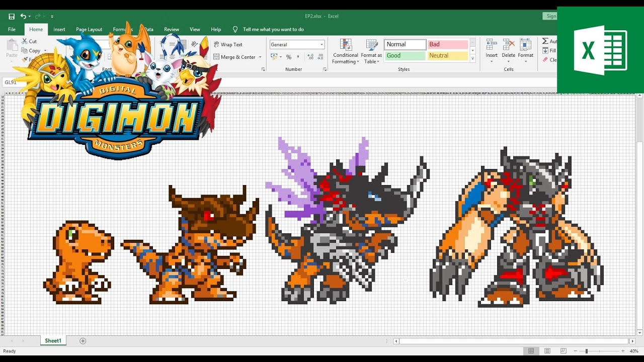Click the zoom in plus button
Image resolution: width=644 pixels, height=362 pixels.
(x=623, y=351)
